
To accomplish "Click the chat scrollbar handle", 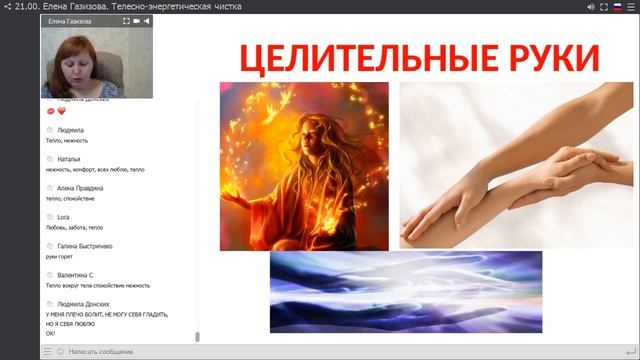I will tap(198, 337).
